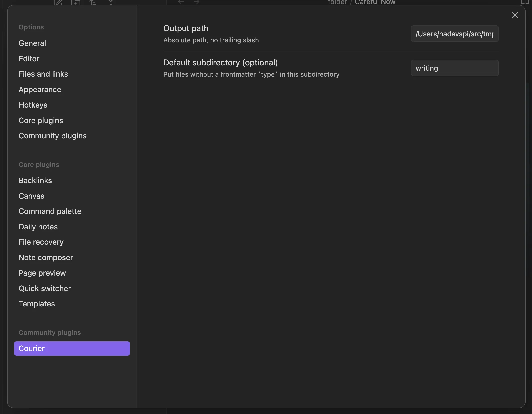Open Quick switcher plugin settings
The height and width of the screenshot is (414, 532).
[x=72, y=288]
